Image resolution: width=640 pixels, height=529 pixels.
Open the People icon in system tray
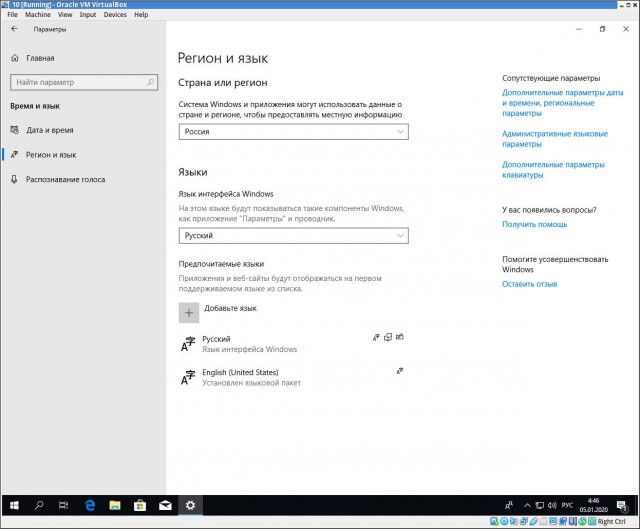click(x=509, y=505)
